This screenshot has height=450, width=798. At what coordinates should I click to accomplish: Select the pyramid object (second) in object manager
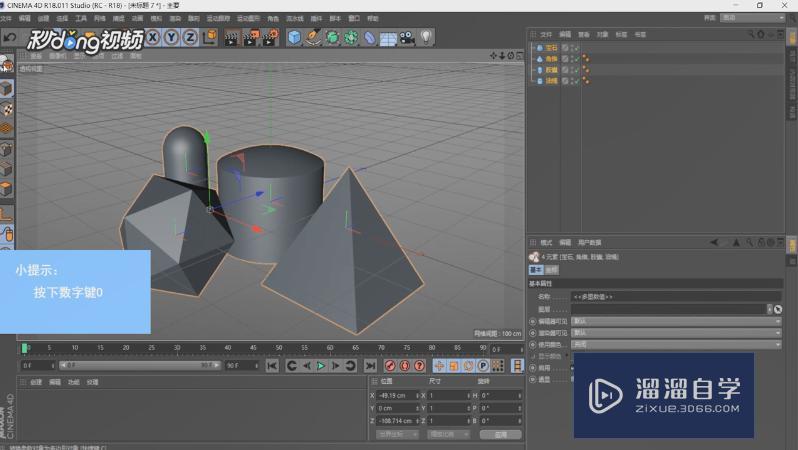tap(551, 59)
